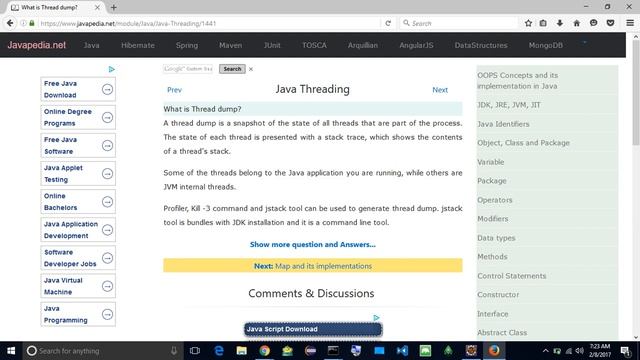Open the Action Center notifications icon
The width and height of the screenshot is (640, 360).
click(x=625, y=351)
